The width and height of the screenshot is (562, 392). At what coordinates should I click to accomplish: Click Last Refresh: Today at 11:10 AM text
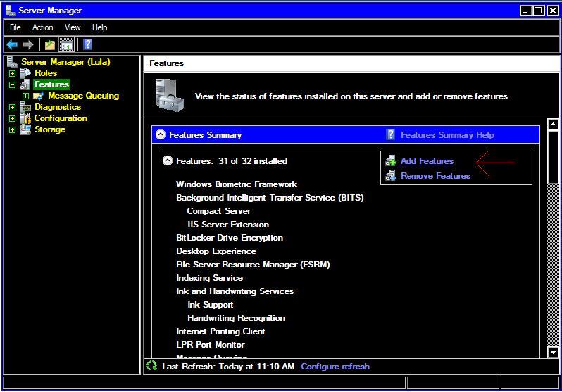228,366
